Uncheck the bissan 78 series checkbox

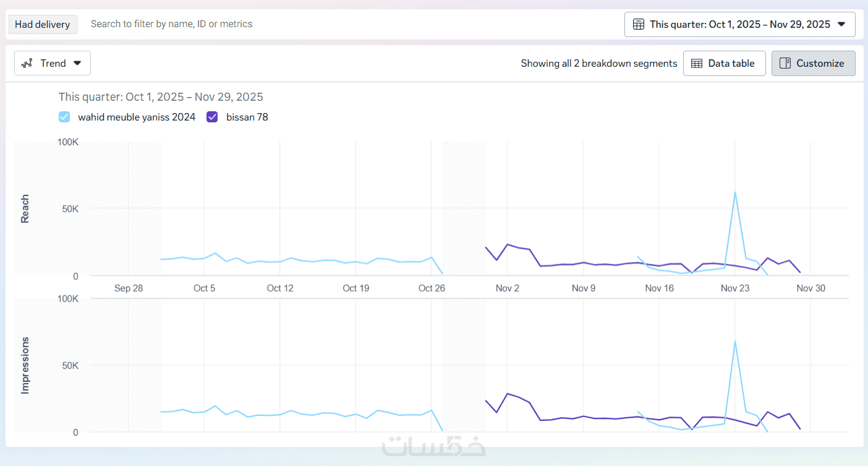(212, 117)
